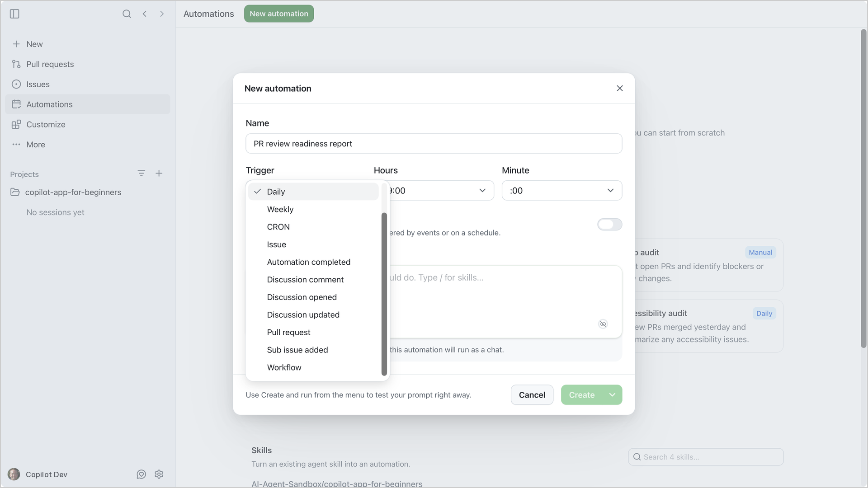Click the page vertical scrollbar
The height and width of the screenshot is (488, 868).
863,189
